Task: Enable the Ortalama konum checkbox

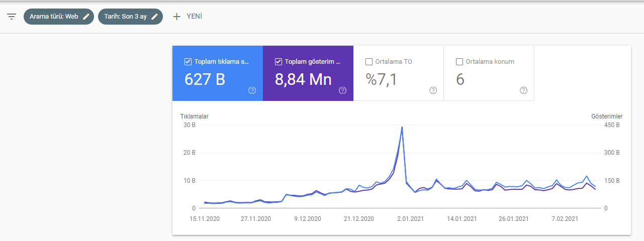Action: coord(459,62)
